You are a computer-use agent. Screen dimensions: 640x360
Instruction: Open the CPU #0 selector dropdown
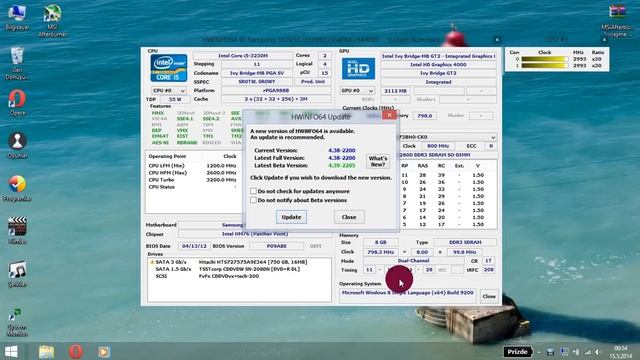pos(169,91)
